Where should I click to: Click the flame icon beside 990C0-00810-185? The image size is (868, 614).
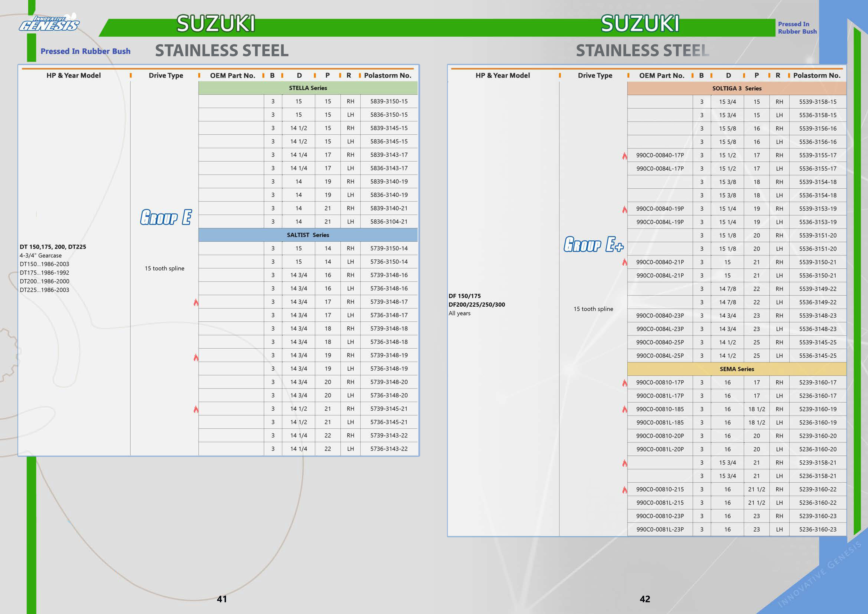(624, 409)
